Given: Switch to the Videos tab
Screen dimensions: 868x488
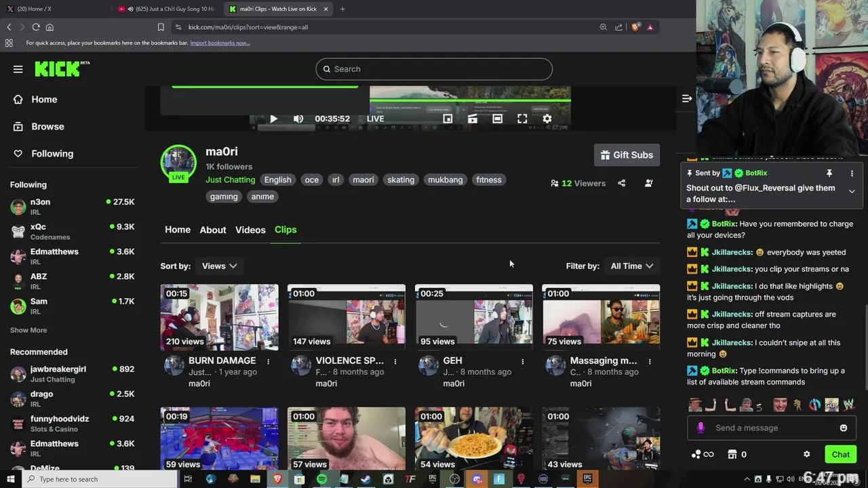Looking at the screenshot, I should pos(250,230).
